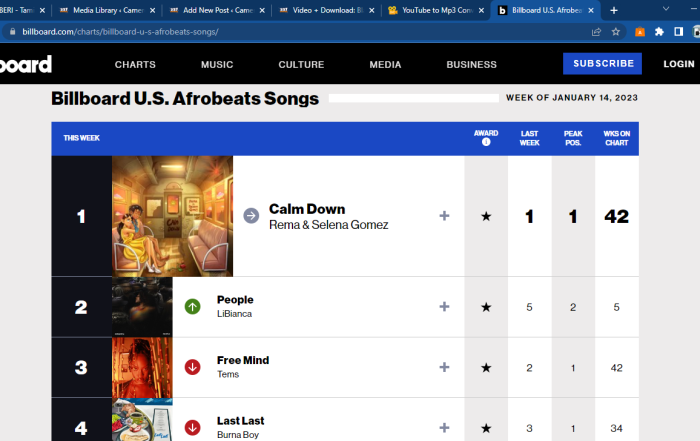
Task: Open the Music navigation item
Action: (x=217, y=65)
